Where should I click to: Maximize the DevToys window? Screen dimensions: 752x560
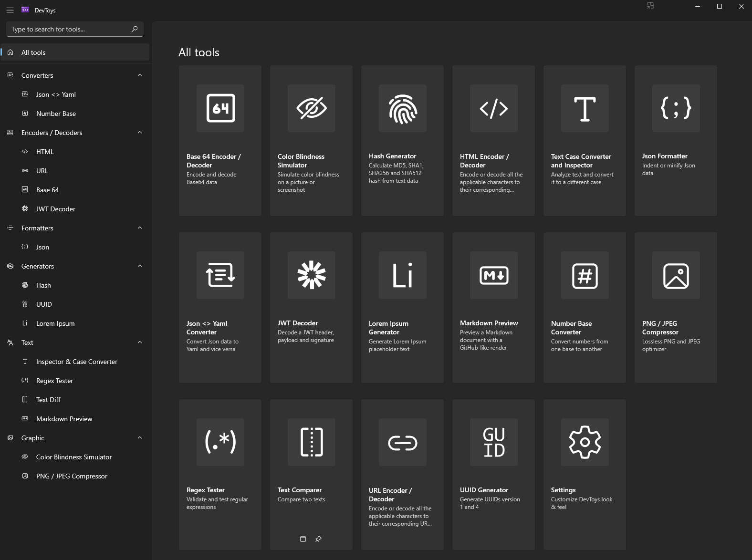point(720,6)
